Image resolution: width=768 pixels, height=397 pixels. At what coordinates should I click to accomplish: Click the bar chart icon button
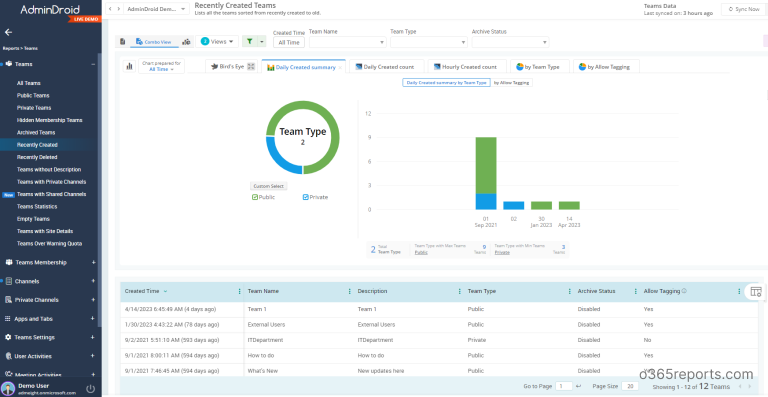130,66
